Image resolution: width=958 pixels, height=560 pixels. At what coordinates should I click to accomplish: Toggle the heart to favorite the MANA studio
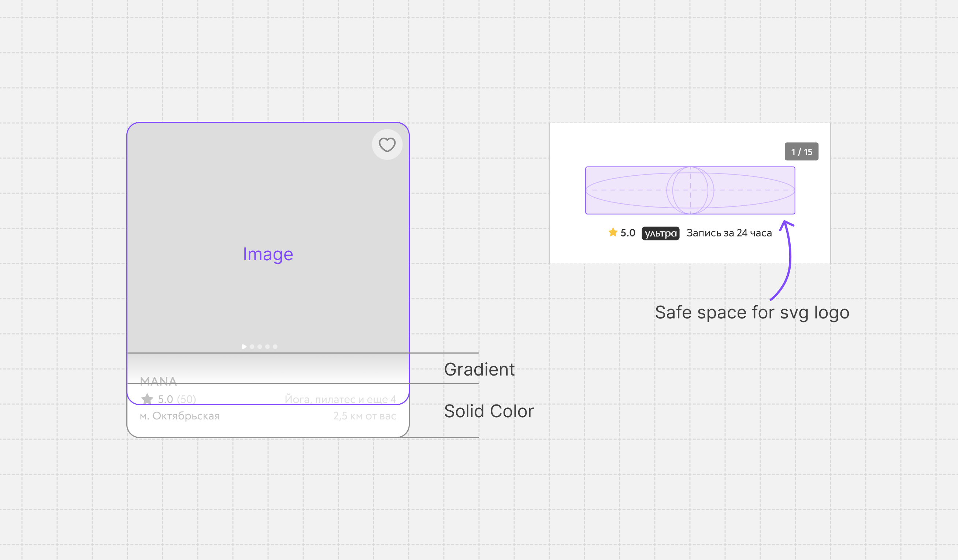tap(387, 144)
